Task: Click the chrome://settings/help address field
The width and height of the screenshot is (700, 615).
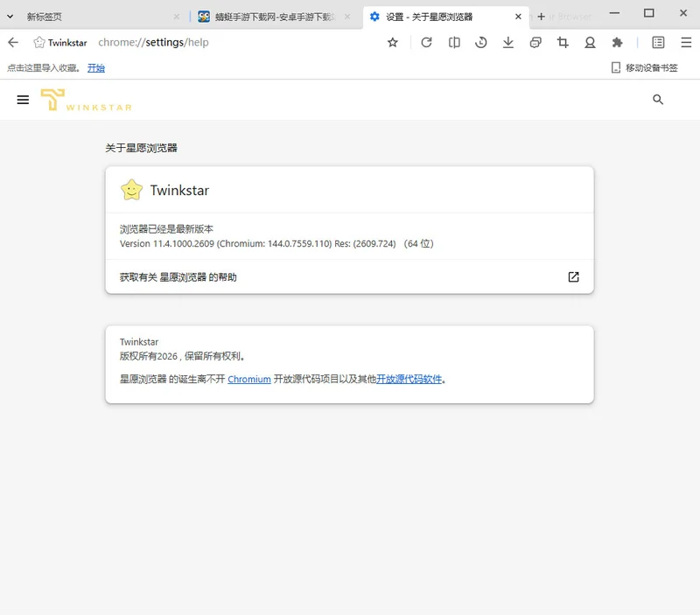Action: coord(154,42)
